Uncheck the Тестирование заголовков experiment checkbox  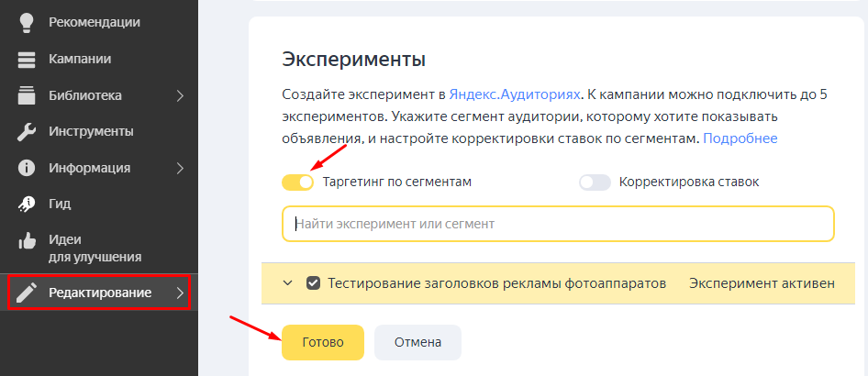coord(314,283)
